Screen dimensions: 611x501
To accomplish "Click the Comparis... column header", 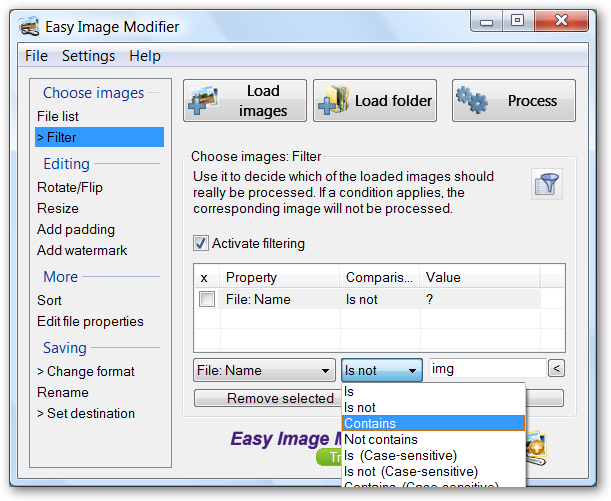I will tap(380, 277).
